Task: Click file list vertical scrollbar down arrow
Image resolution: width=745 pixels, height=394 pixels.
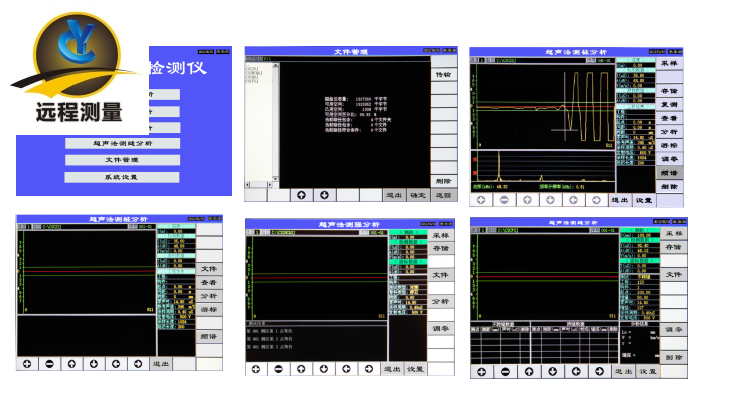Action: click(276, 178)
